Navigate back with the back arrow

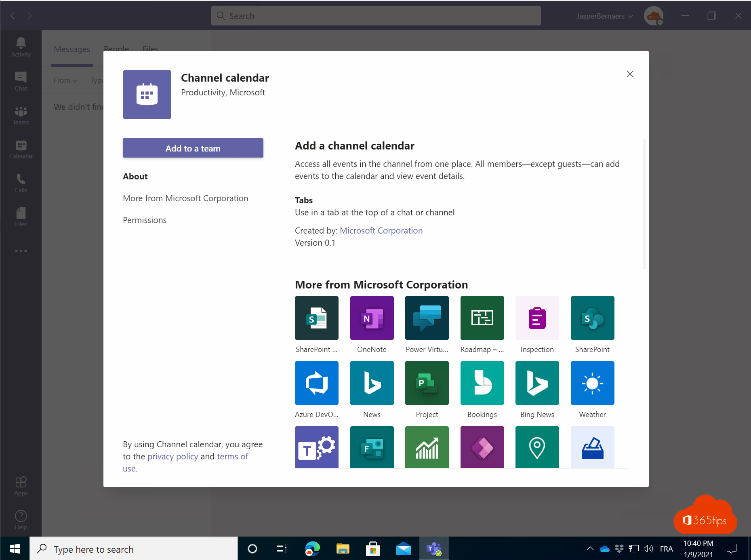pyautogui.click(x=13, y=16)
